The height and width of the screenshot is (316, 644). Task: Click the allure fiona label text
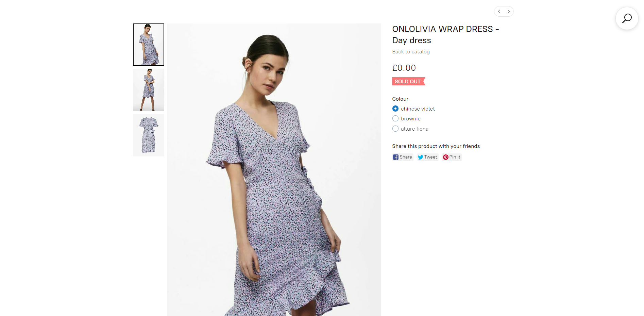pos(414,129)
